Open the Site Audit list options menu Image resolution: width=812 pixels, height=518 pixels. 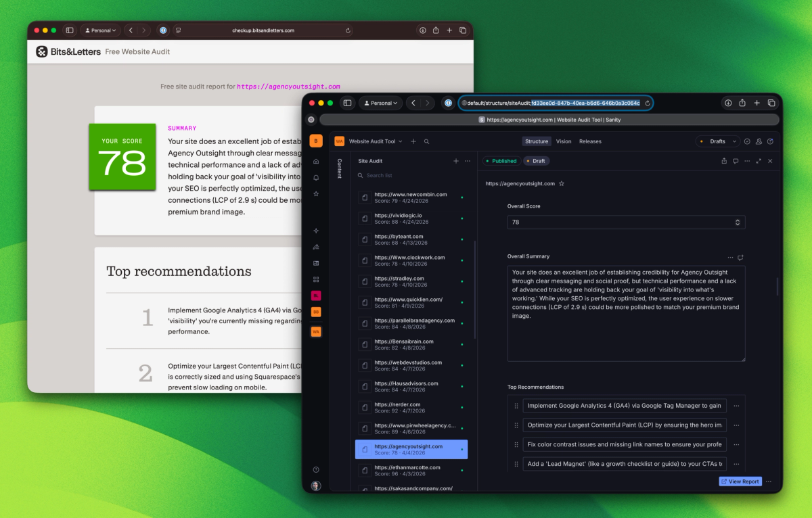468,161
